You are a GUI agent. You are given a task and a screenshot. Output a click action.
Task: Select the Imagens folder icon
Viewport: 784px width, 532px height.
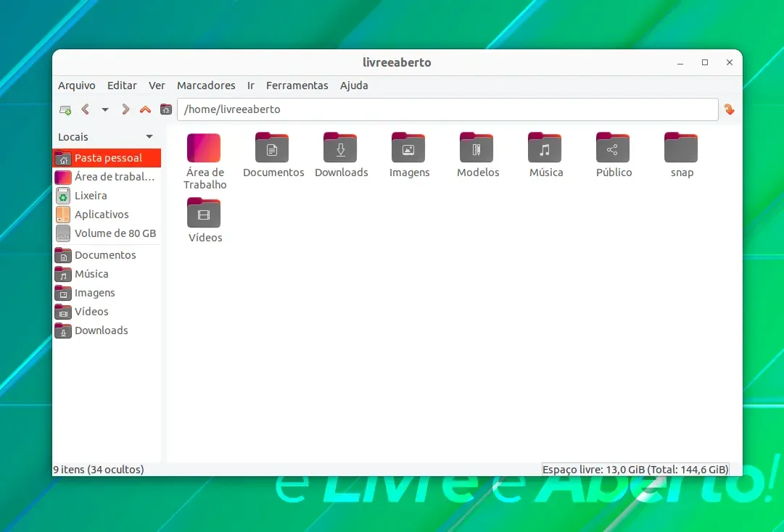[408, 148]
